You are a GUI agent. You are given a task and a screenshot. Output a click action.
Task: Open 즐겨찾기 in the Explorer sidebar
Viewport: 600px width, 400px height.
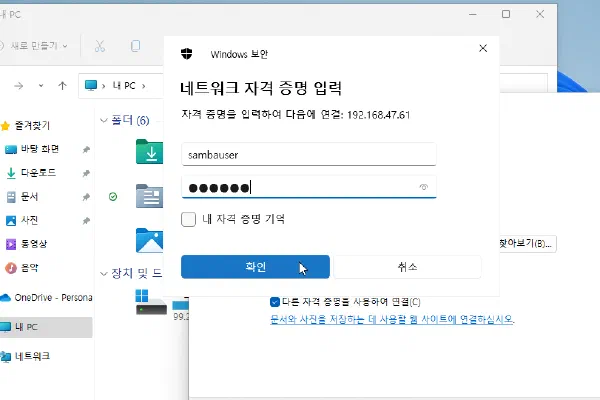coord(32,126)
